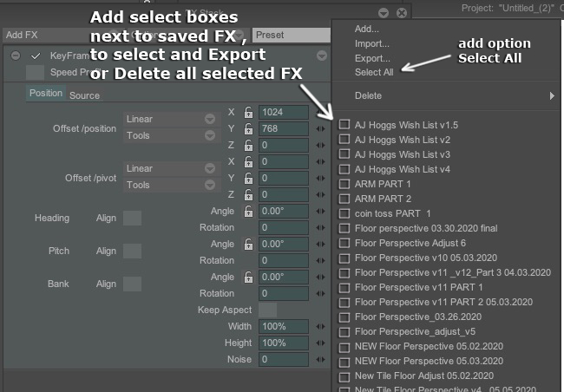The image size is (564, 392).
Task: Click the Heading Angle field 0.00°
Action: click(284, 211)
